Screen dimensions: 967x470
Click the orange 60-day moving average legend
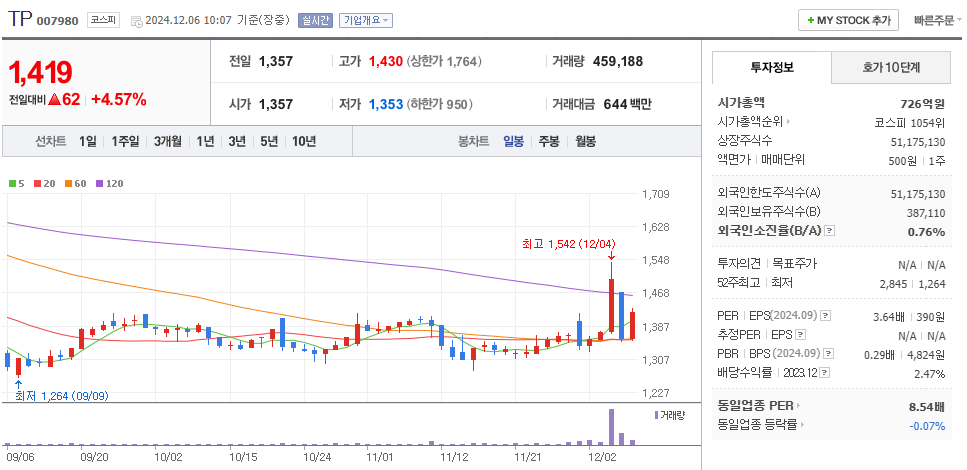[75, 183]
